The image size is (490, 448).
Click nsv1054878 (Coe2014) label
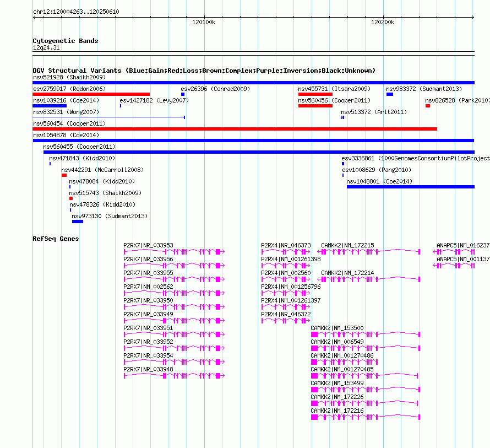(x=66, y=135)
